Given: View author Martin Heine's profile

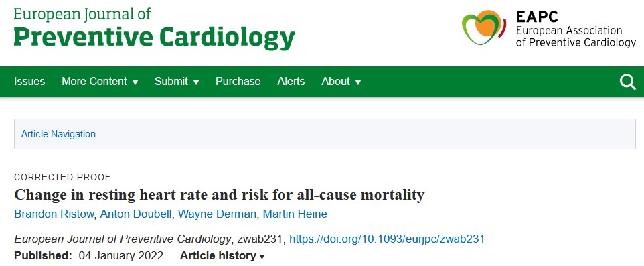Looking at the screenshot, I should (295, 214).
